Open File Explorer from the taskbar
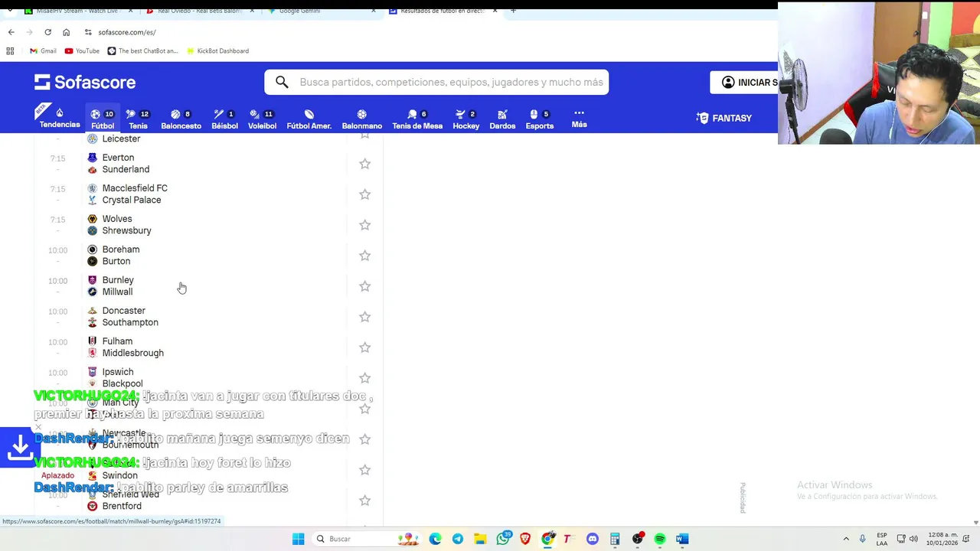 point(479,539)
